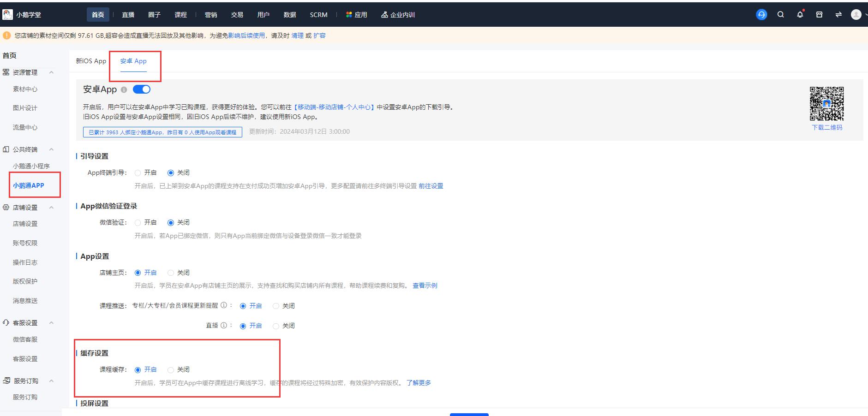Viewport: 868px width, 416px height.
Task: Click the shop/store icon in top bar
Action: (x=820, y=14)
